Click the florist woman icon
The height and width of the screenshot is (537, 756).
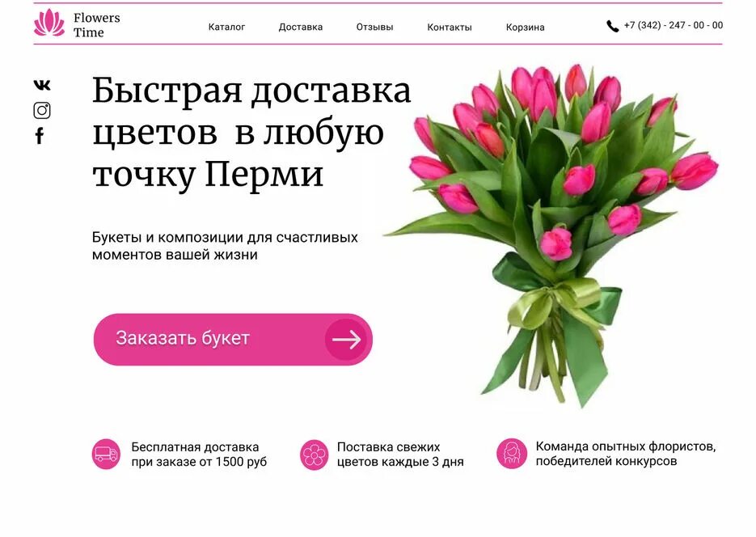[512, 454]
